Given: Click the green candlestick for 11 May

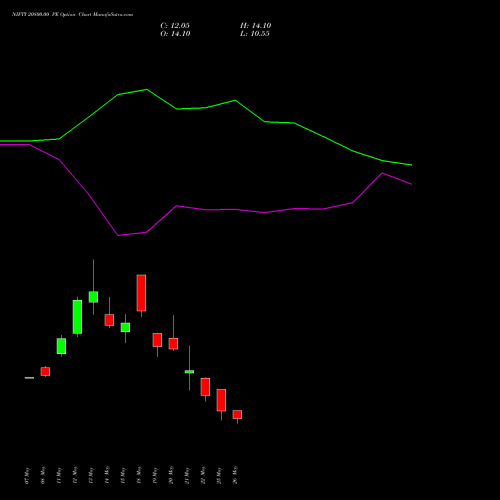Looking at the screenshot, I should click(61, 346).
